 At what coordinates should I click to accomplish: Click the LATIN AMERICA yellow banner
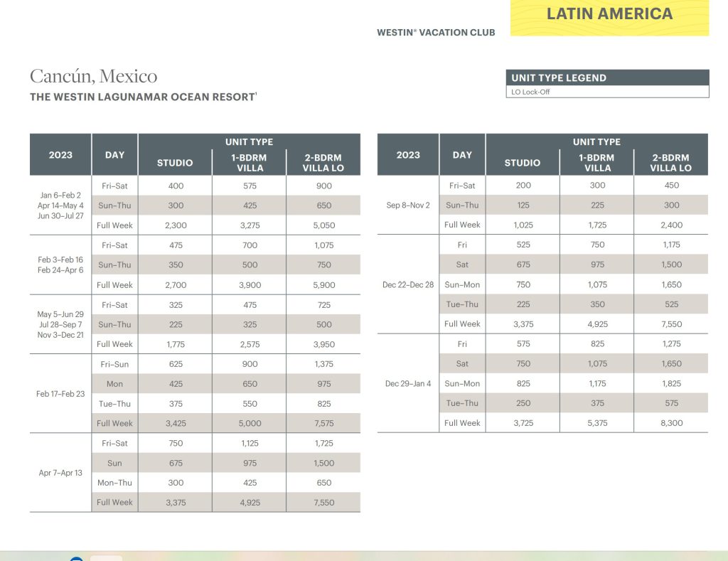pos(609,15)
